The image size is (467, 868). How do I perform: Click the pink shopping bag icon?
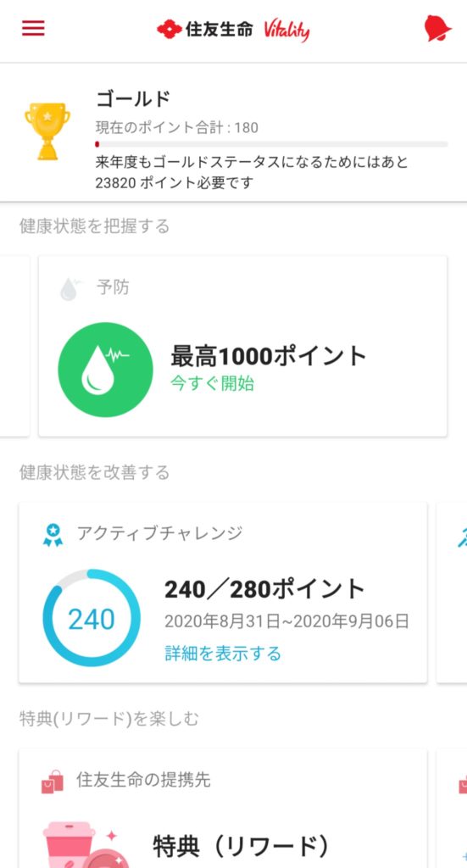coord(52,781)
